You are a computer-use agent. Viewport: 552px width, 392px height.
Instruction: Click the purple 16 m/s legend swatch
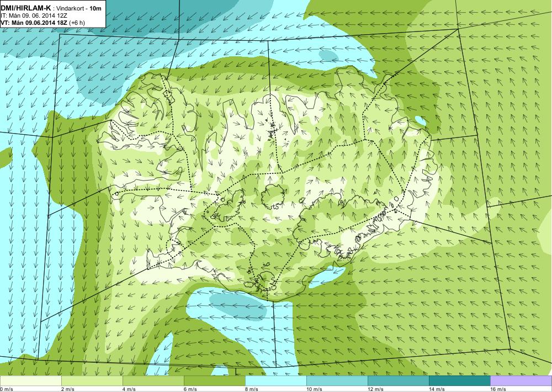[521, 381]
